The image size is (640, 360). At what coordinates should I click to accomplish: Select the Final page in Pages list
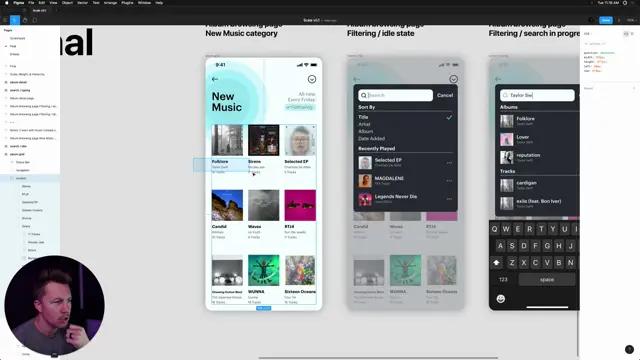pos(13,46)
